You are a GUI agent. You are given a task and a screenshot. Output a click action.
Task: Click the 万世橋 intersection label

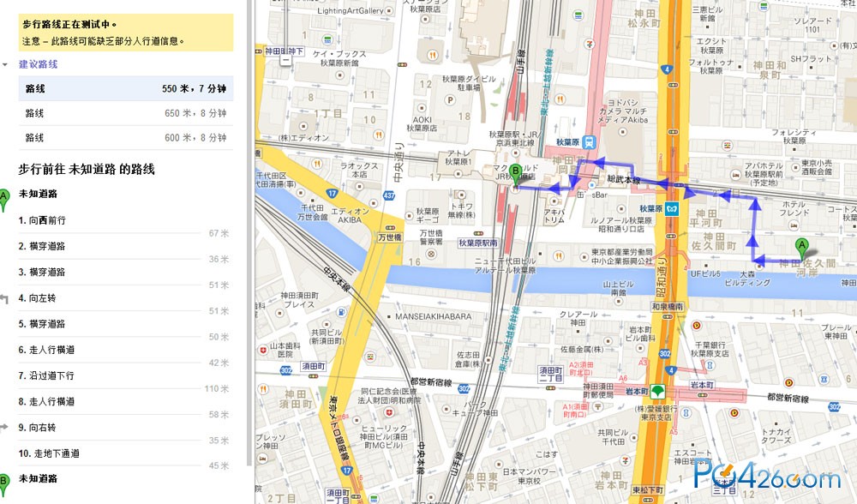[x=390, y=237]
